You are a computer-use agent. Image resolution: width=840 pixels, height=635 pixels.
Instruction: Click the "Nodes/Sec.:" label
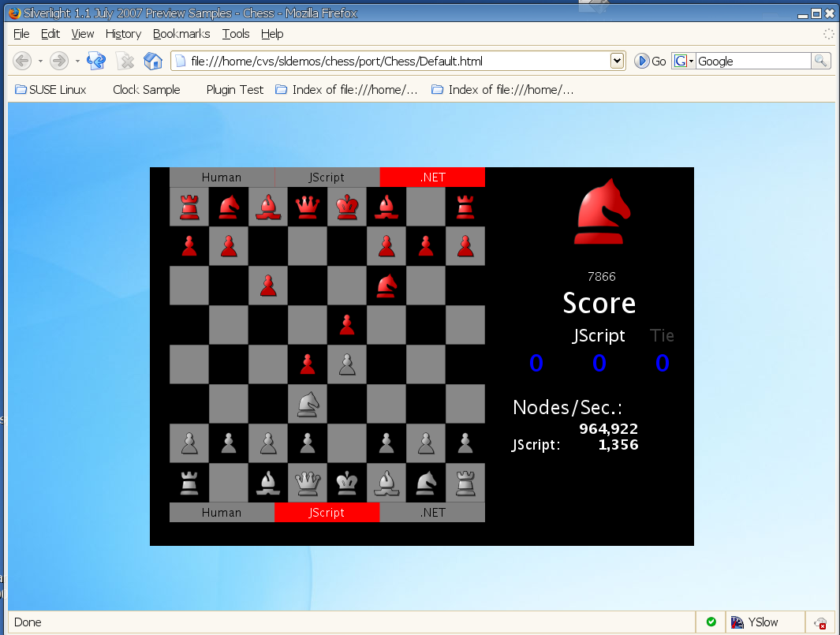[568, 407]
